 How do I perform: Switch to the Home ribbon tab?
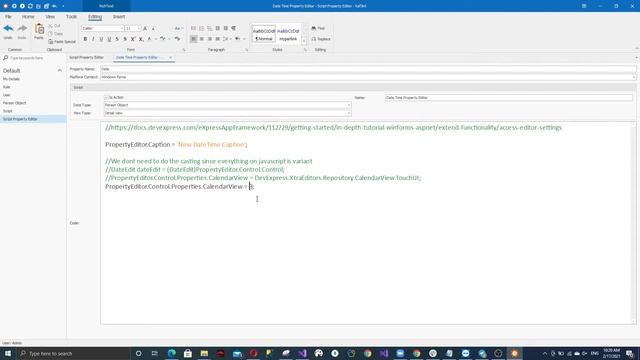pyautogui.click(x=28, y=17)
